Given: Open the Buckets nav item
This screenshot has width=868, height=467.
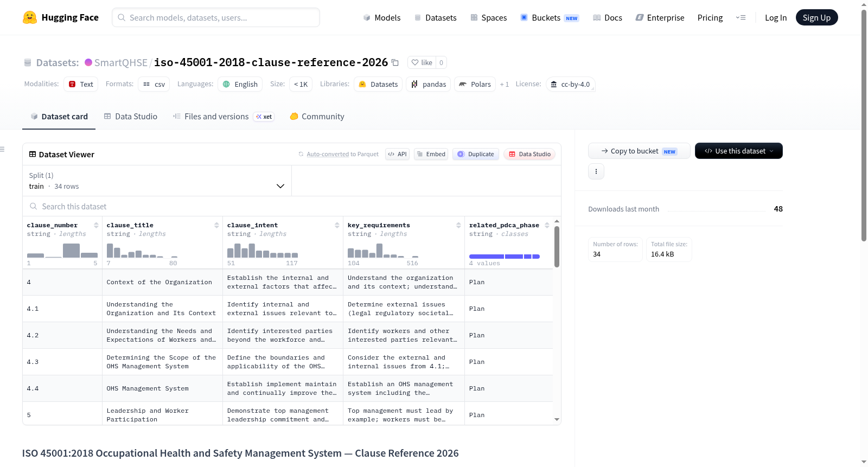Looking at the screenshot, I should [x=550, y=17].
